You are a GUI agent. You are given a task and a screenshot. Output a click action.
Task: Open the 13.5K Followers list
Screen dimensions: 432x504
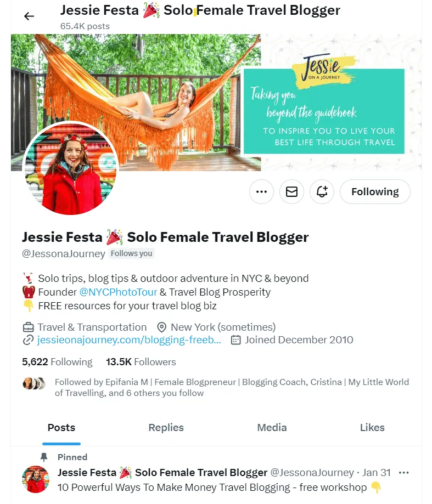[141, 362]
